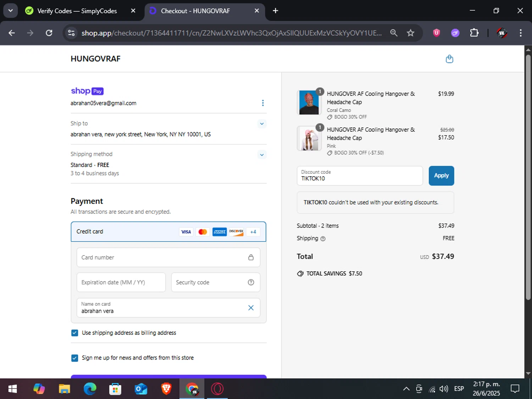The height and width of the screenshot is (399, 532).
Task: Focus the Expiration date field
Action: [x=121, y=282]
